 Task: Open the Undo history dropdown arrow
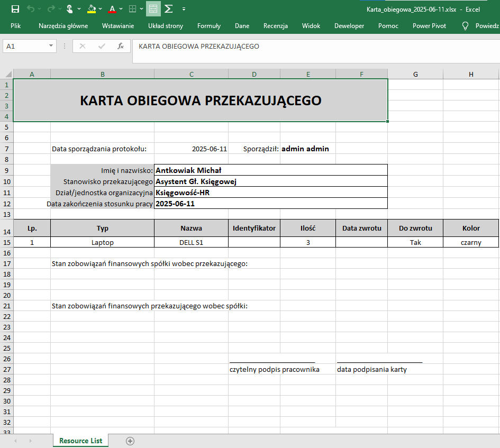(x=40, y=9)
